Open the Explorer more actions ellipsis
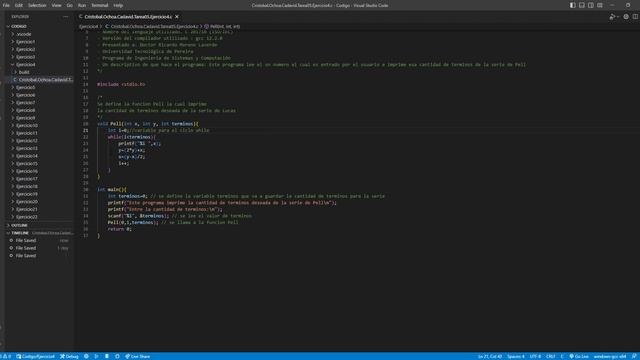The image size is (640, 360). click(66, 17)
